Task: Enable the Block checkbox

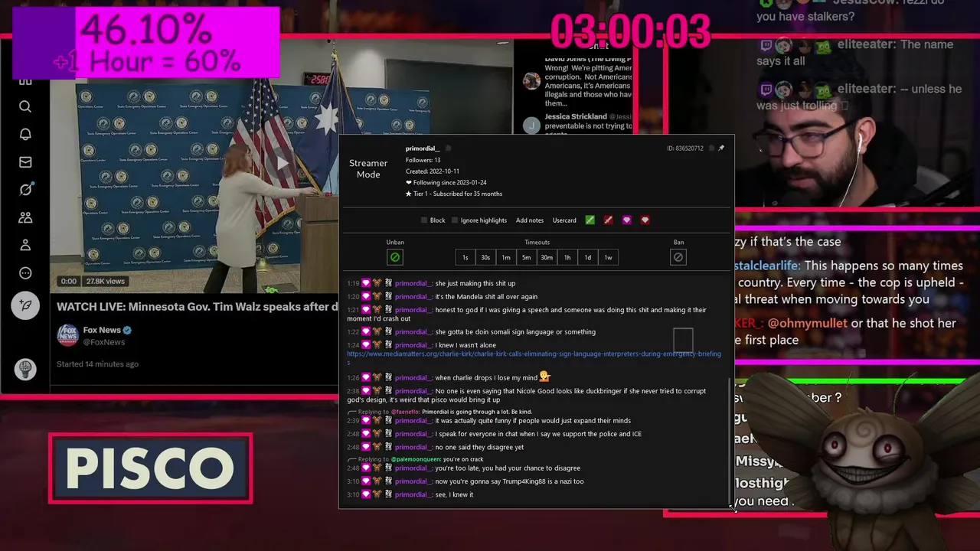Action: pos(424,220)
